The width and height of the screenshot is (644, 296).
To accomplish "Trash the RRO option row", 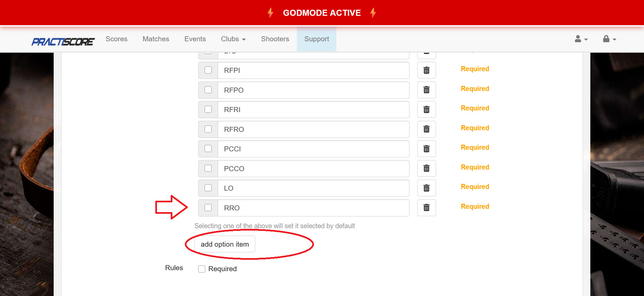I will tap(426, 208).
